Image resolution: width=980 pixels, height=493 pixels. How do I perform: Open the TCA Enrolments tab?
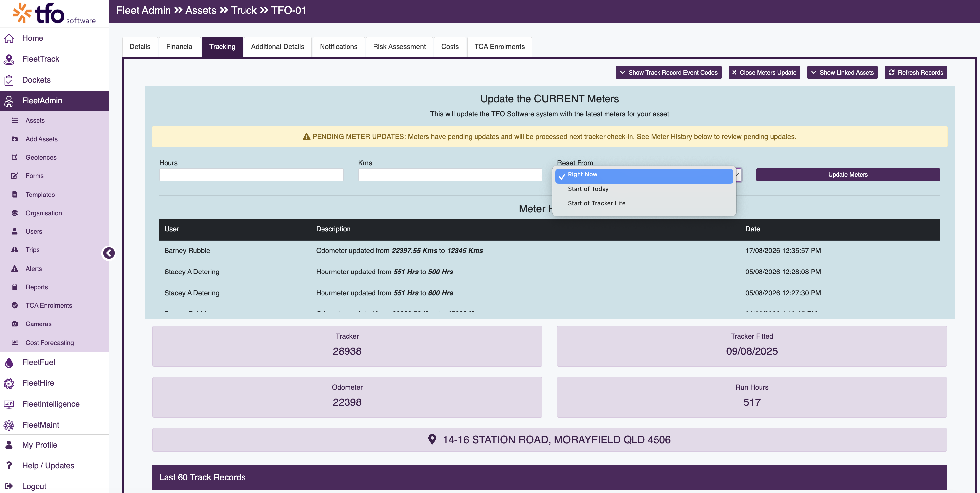pyautogui.click(x=500, y=47)
